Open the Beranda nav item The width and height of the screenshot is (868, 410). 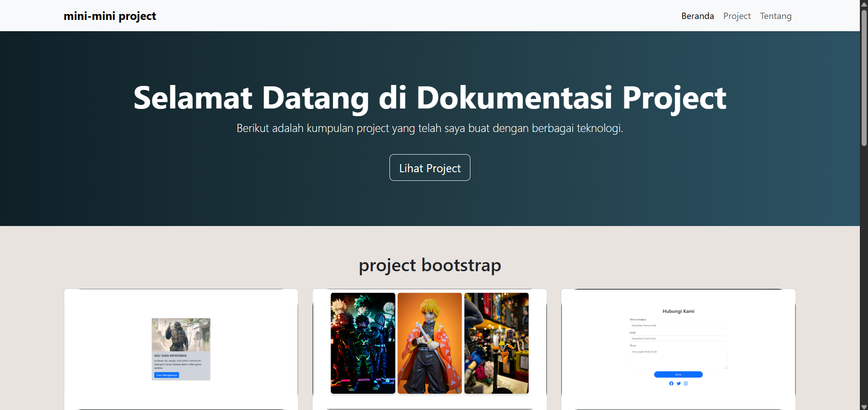click(697, 16)
